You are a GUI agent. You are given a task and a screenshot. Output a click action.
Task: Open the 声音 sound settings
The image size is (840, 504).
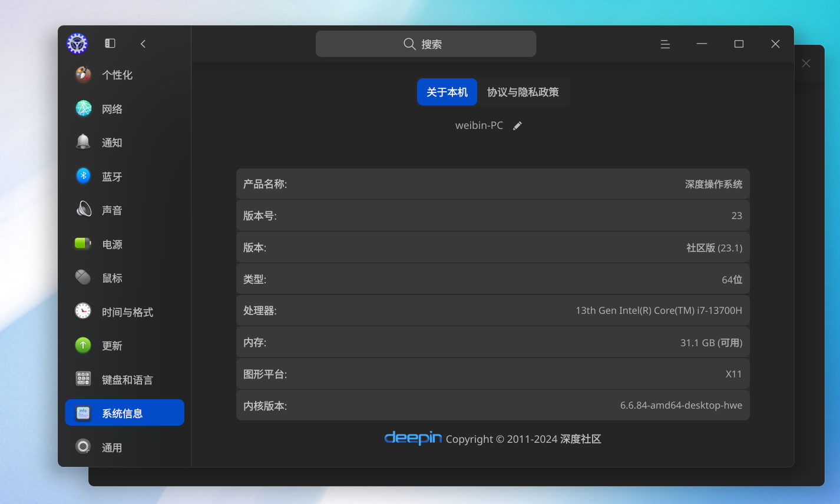[124, 210]
